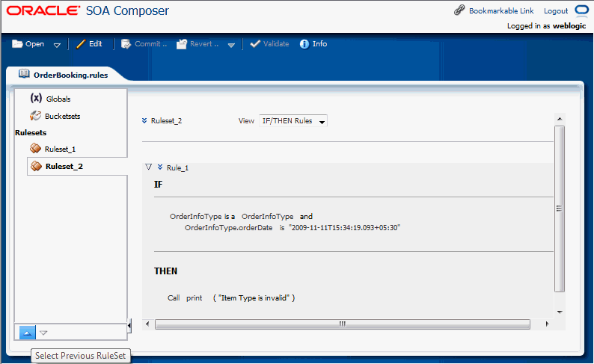Screen dimensions: 594x364
Task: Click the horizontal scrollbar left arrow
Action: (147, 324)
